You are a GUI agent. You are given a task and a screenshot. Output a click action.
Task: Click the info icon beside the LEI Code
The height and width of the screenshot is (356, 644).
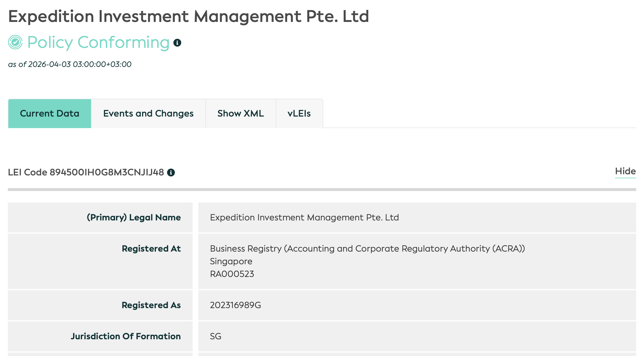171,173
